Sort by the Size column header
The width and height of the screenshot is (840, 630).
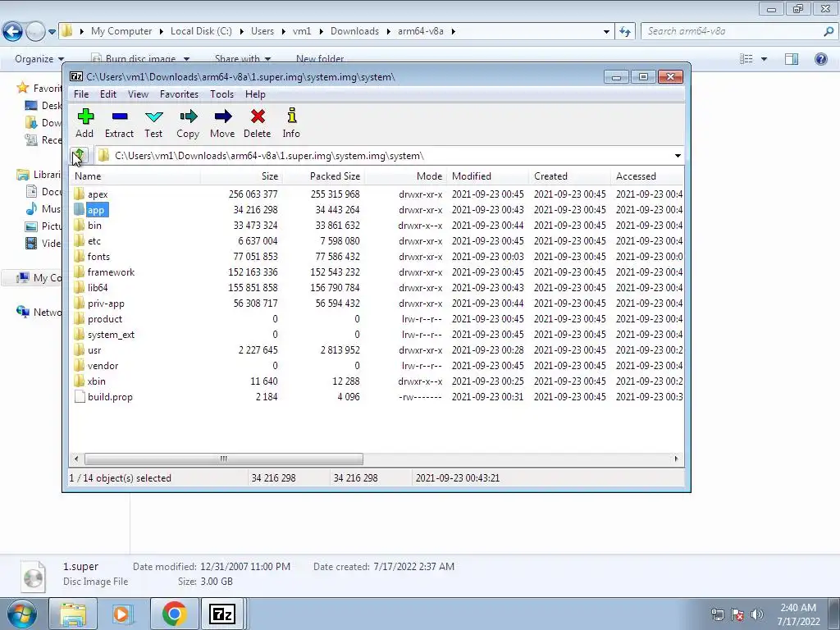(x=241, y=176)
